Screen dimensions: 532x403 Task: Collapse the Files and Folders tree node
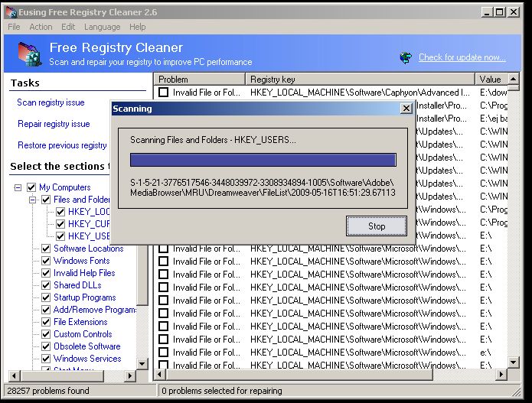point(32,200)
